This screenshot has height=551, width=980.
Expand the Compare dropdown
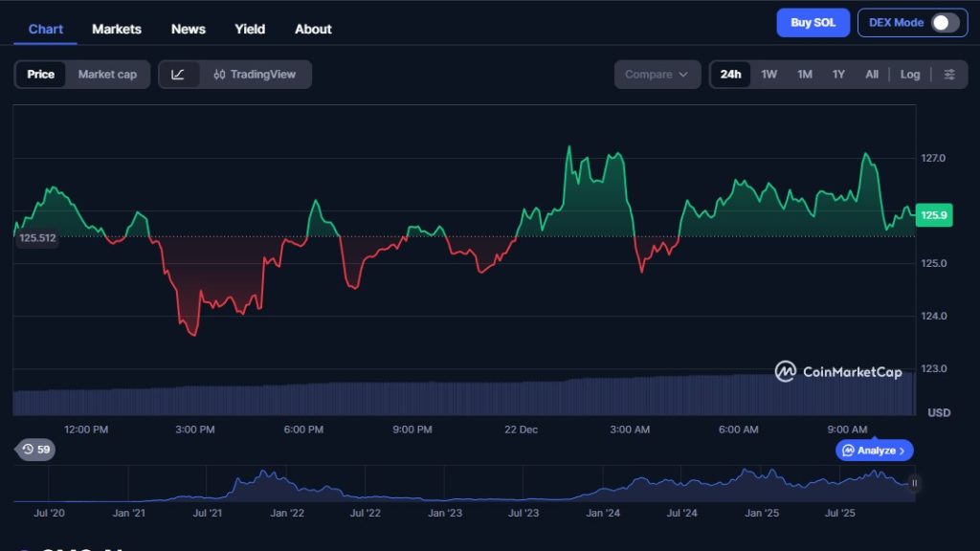click(657, 75)
